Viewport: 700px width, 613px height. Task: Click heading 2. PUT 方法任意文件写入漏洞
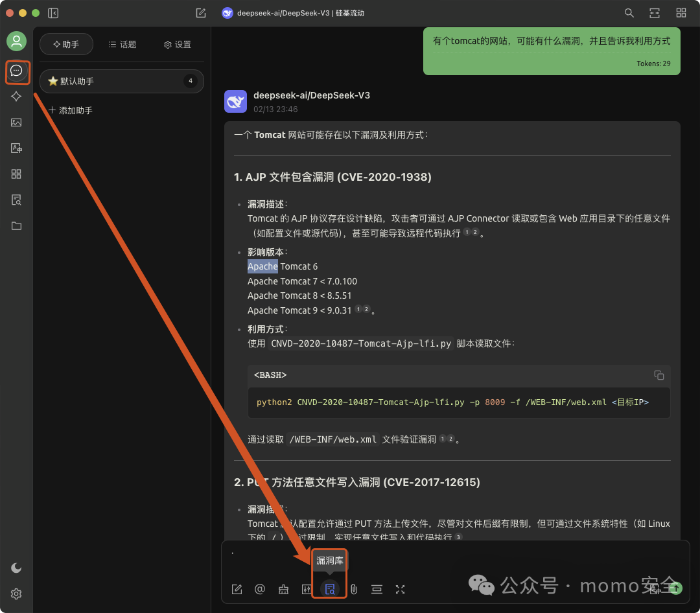point(357,483)
